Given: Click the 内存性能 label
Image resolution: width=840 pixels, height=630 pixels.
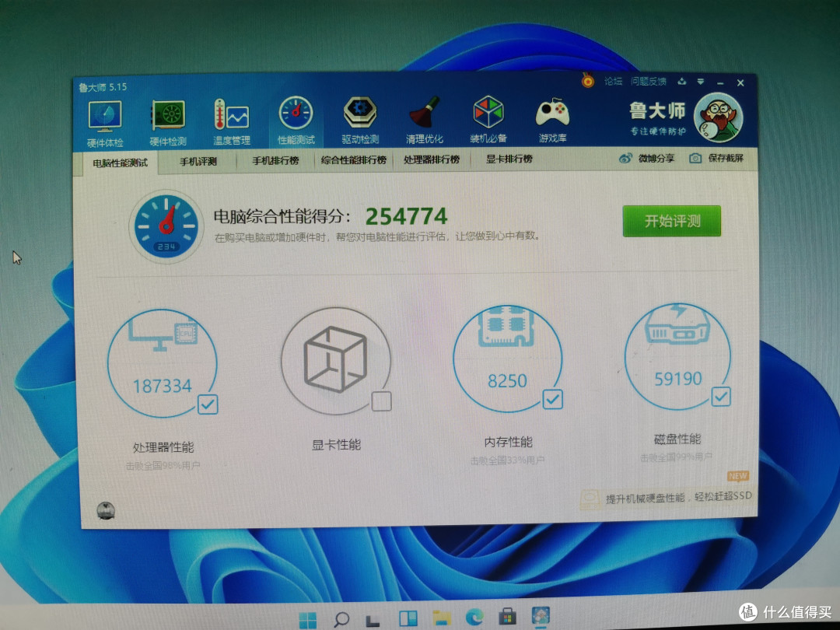Looking at the screenshot, I should pyautogui.click(x=508, y=442).
